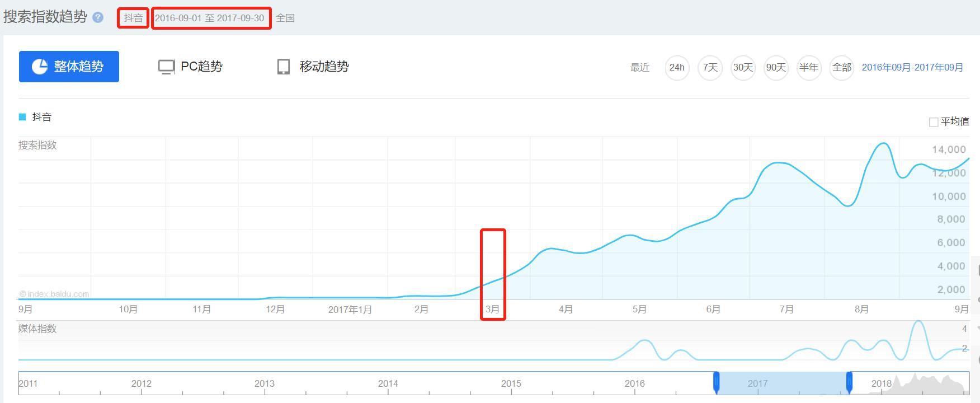Select the 整体趋势 tab
The image size is (980, 403).
click(x=69, y=67)
